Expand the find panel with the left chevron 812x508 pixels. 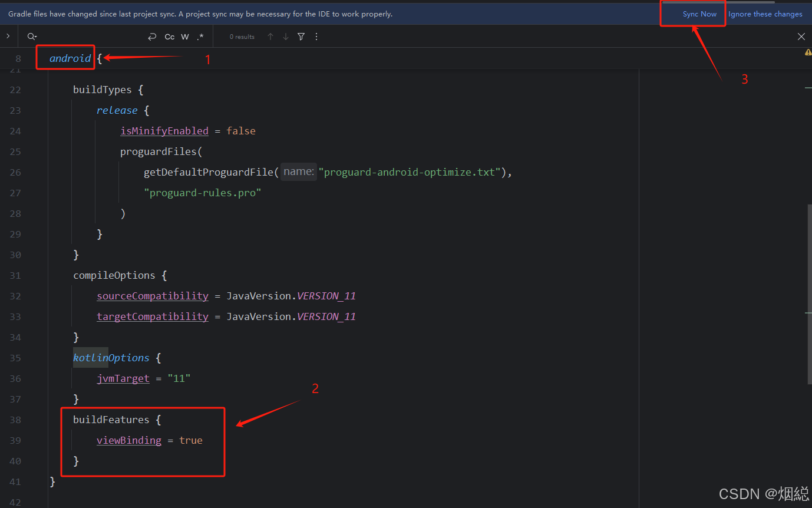[8, 36]
